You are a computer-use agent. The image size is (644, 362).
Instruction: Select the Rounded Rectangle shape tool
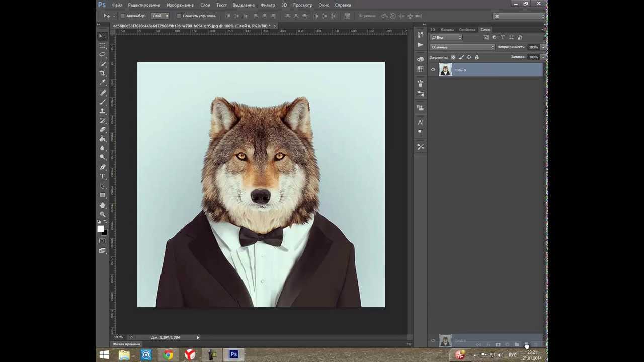click(x=102, y=195)
